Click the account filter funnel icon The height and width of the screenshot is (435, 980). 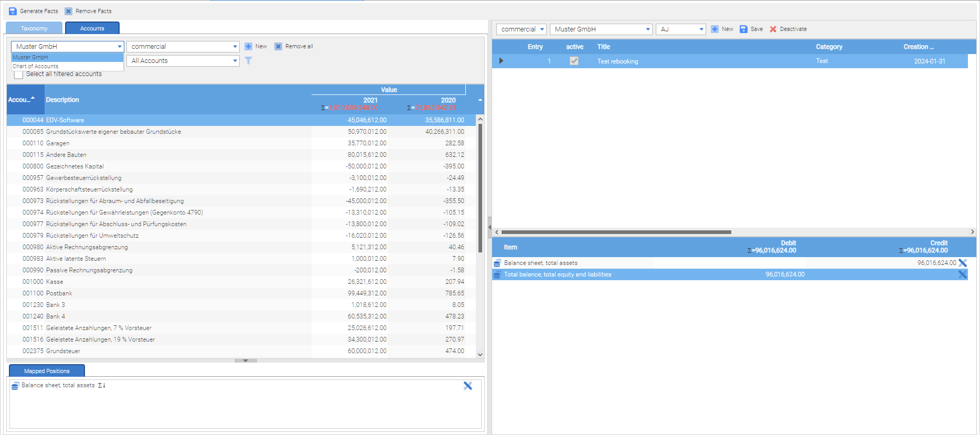(249, 61)
